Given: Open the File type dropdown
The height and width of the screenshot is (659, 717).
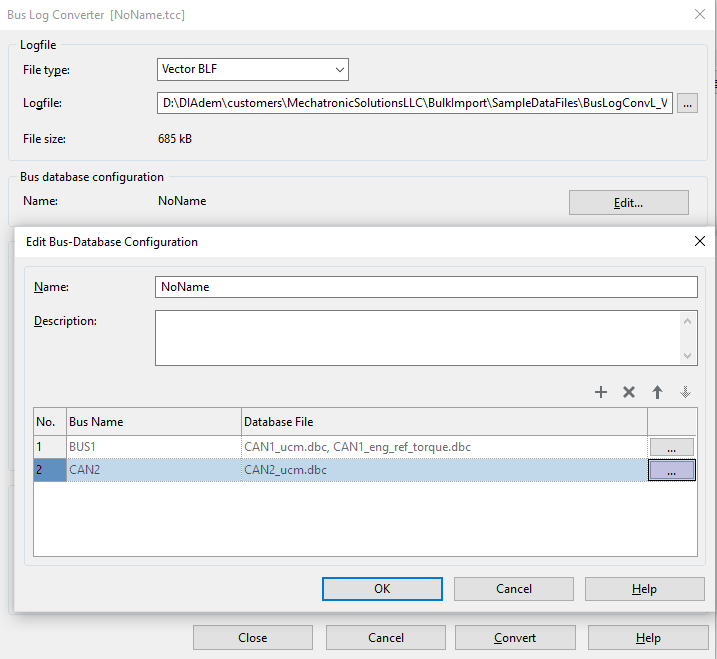Looking at the screenshot, I should coord(253,70).
